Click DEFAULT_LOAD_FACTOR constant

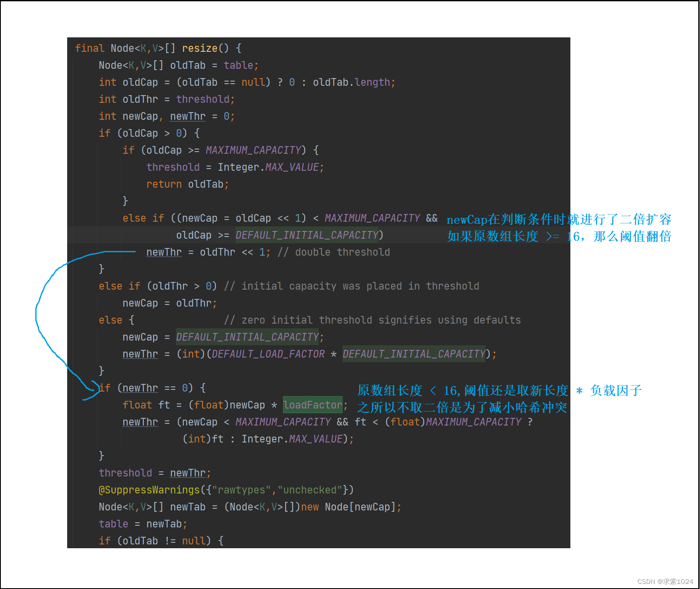(x=268, y=354)
